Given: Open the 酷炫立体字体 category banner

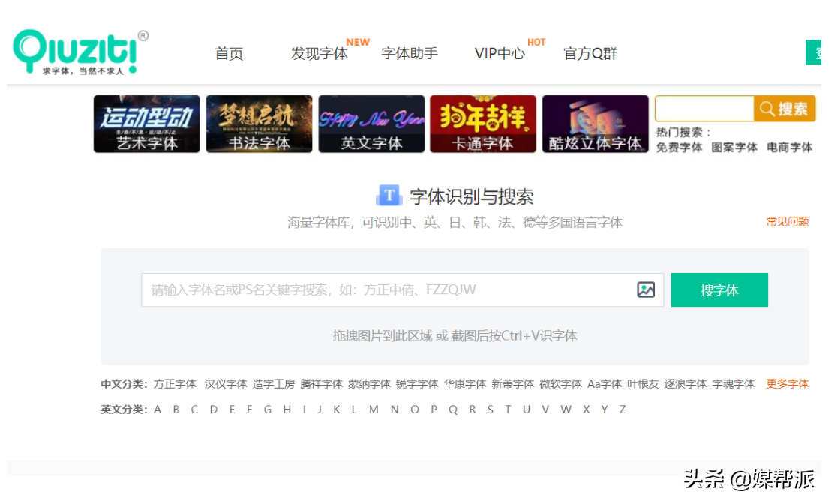Looking at the screenshot, I should [596, 124].
